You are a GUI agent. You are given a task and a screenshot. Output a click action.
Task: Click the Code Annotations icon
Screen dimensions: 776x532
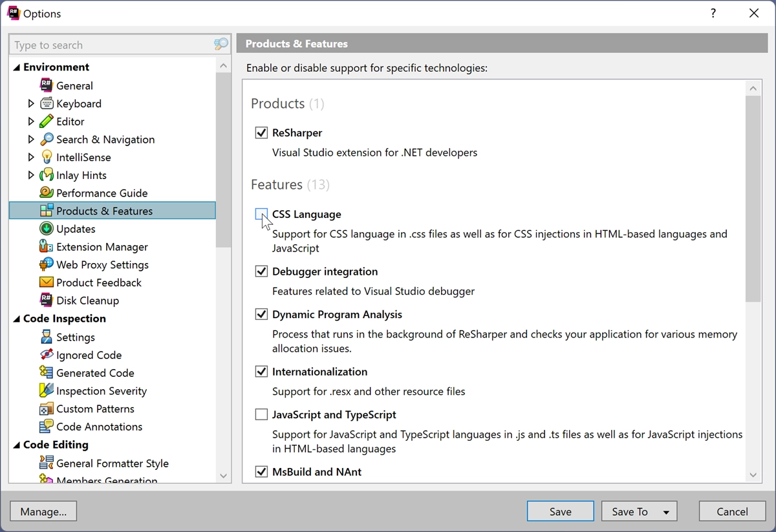pyautogui.click(x=47, y=427)
